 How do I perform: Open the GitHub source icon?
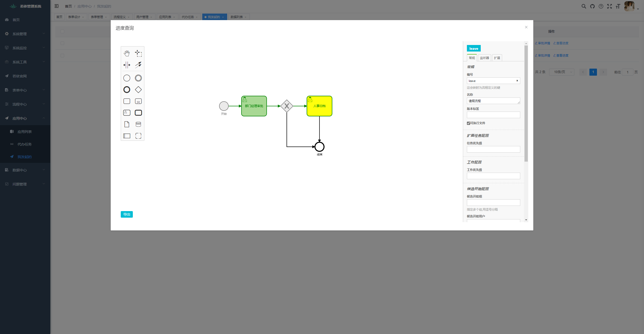tap(592, 6)
